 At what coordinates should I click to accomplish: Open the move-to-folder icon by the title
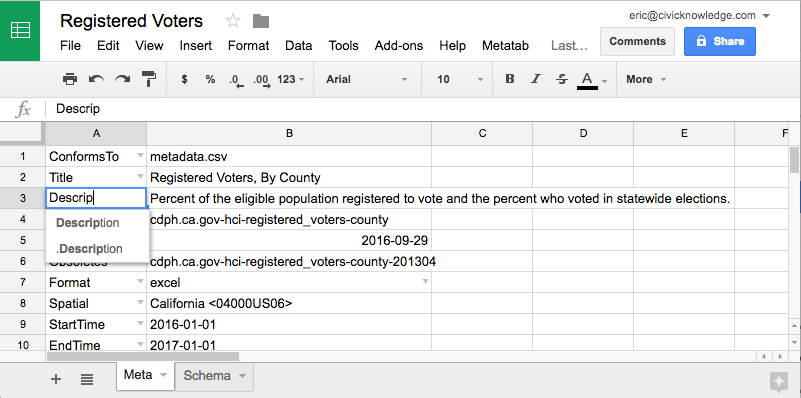261,21
